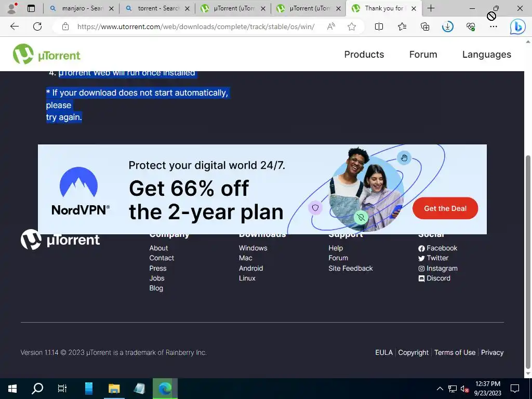This screenshot has height=399, width=532.
Task: Open Bing chat sidebar icon
Action: (517, 27)
